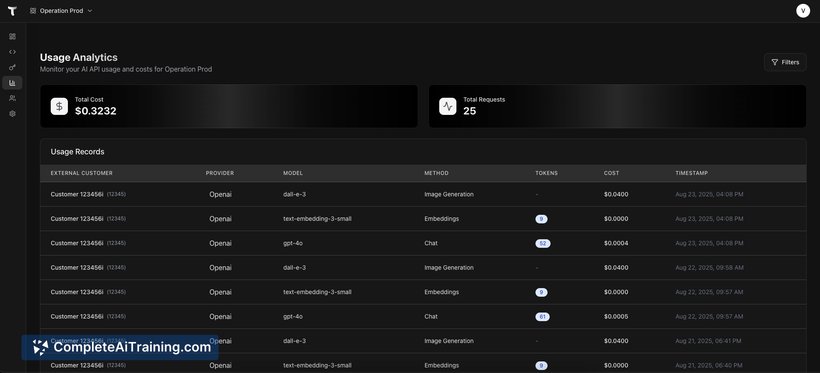Click the dollar sign icon on Total Cost card
Image resolution: width=820 pixels, height=373 pixels.
pos(59,107)
